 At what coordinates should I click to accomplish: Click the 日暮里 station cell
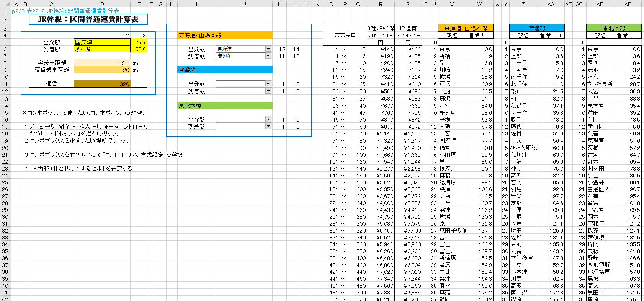click(x=523, y=63)
